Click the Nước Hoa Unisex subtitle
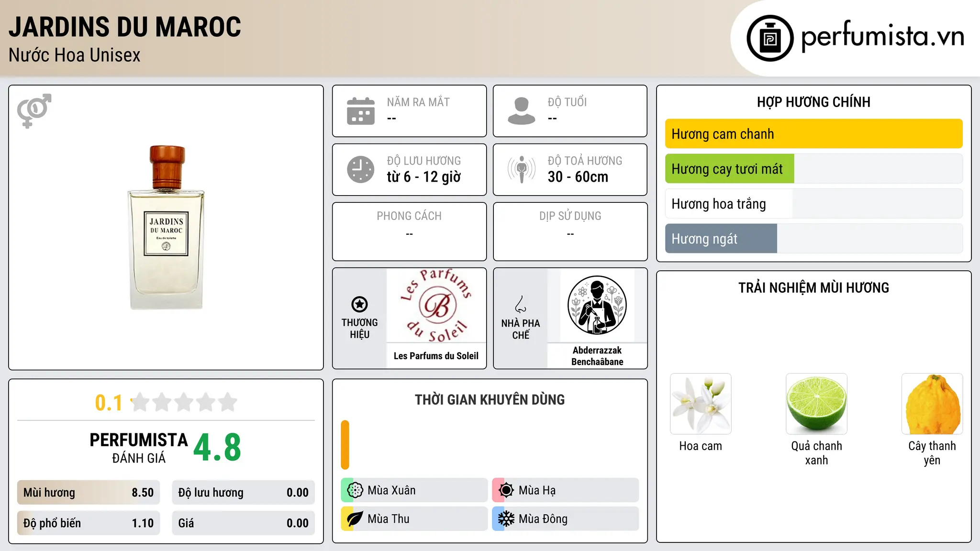The height and width of the screenshot is (551, 980). [x=75, y=55]
